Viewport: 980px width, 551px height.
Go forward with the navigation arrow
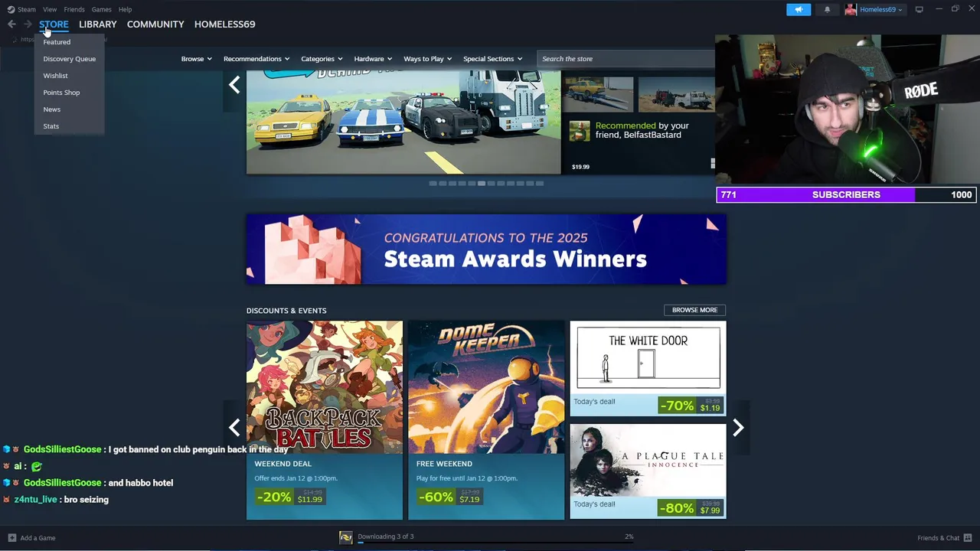click(28, 24)
